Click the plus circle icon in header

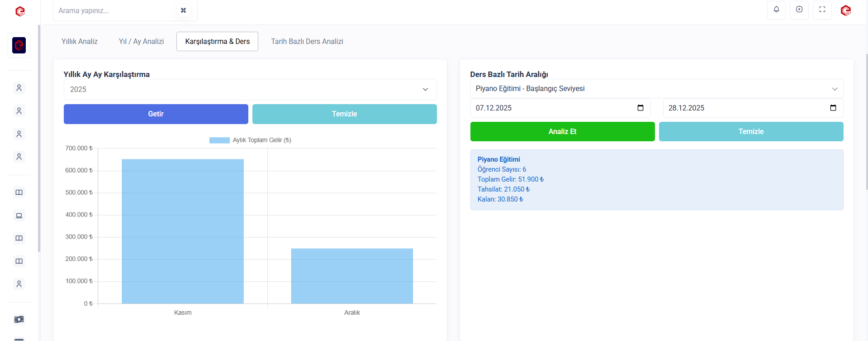(x=799, y=10)
